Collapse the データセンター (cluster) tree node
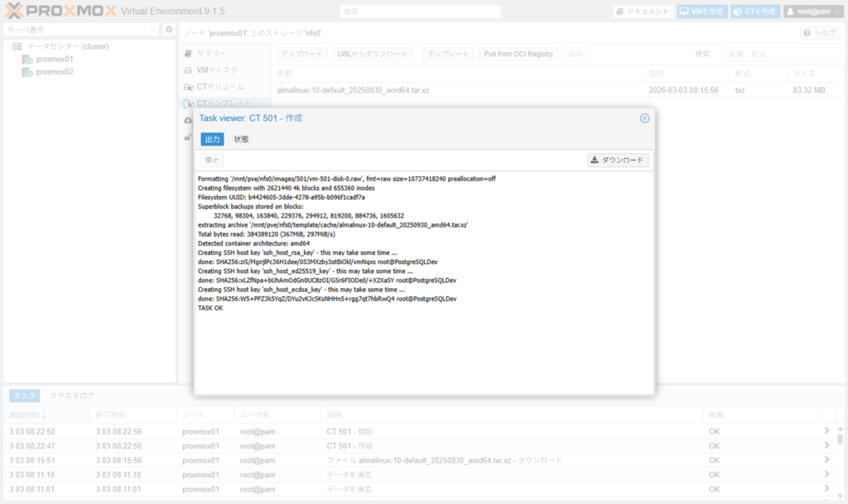 coord(7,47)
